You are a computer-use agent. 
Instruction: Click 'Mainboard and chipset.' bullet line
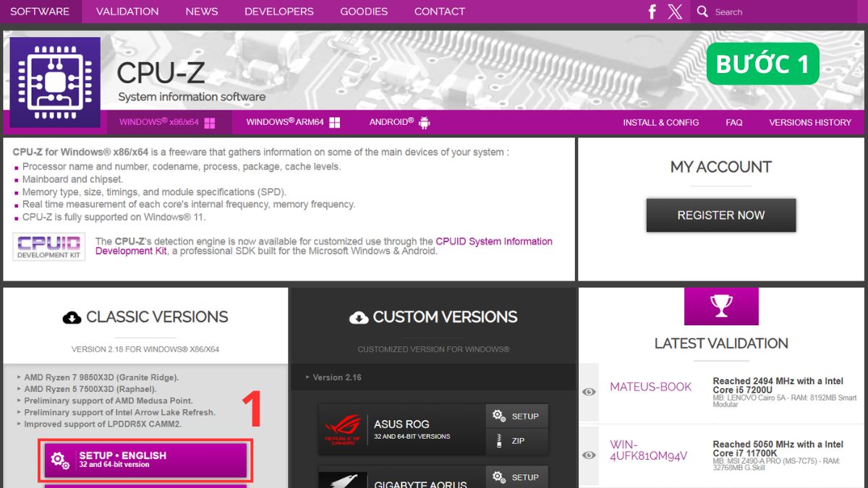pyautogui.click(x=72, y=179)
